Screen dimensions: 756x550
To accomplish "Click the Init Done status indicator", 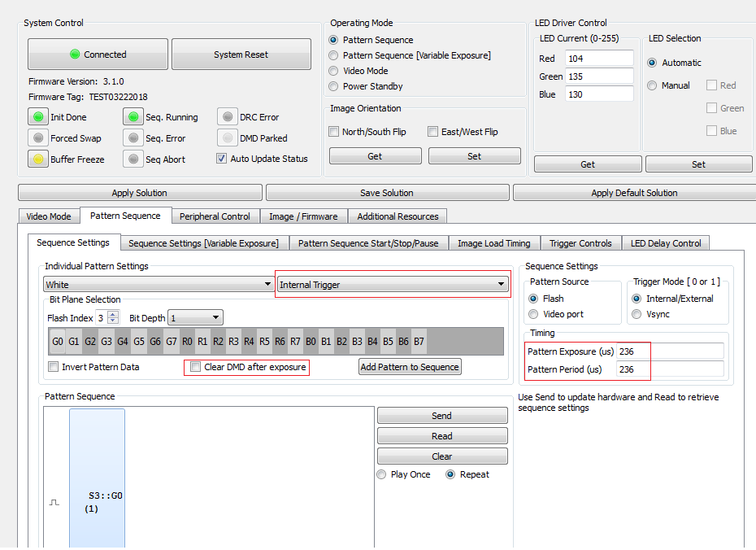I will tap(38, 117).
